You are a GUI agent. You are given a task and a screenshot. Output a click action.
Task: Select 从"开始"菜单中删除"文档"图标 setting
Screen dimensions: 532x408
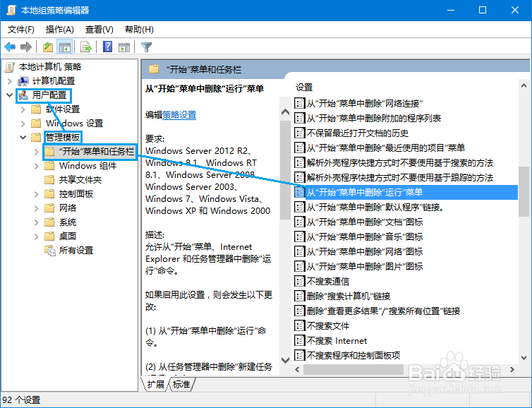click(x=365, y=222)
